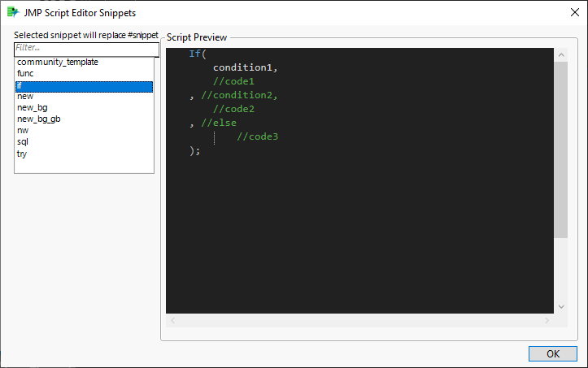Screen dimensions: 588x368
Task: Select the try snippet
Action: point(22,153)
